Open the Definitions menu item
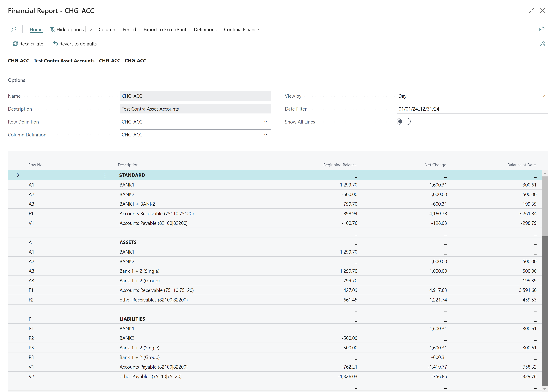This screenshot has width=556, height=392. click(205, 29)
